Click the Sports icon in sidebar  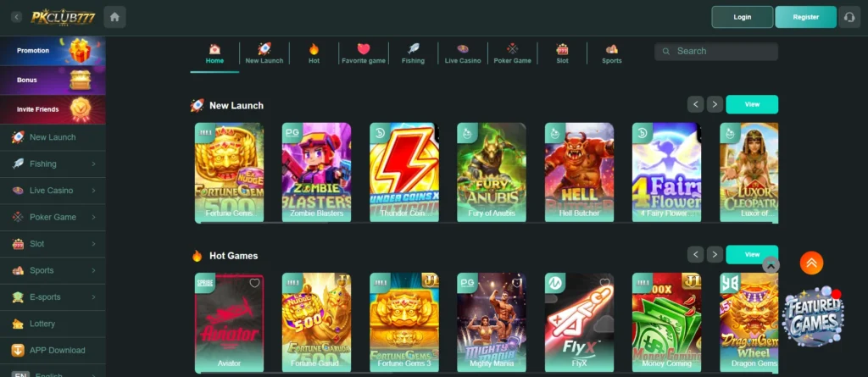coord(18,270)
